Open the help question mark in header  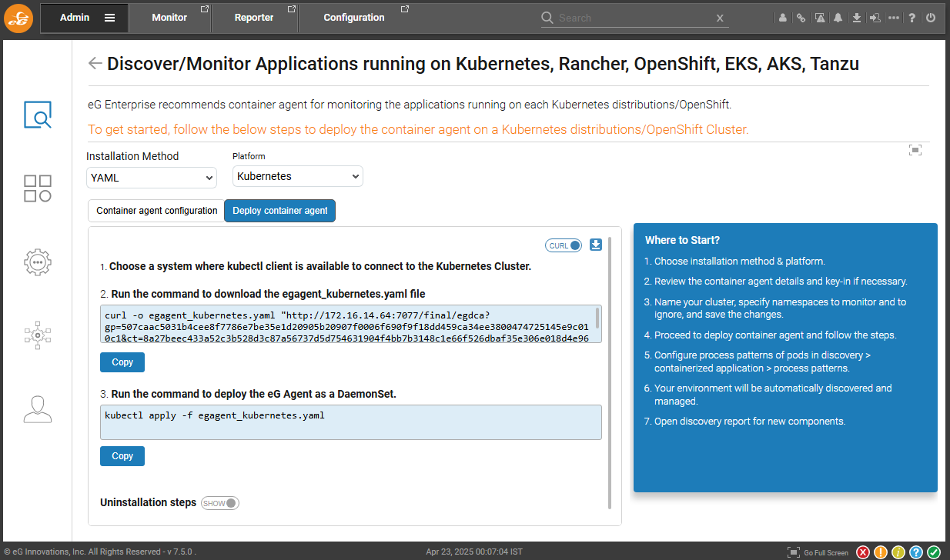point(912,18)
